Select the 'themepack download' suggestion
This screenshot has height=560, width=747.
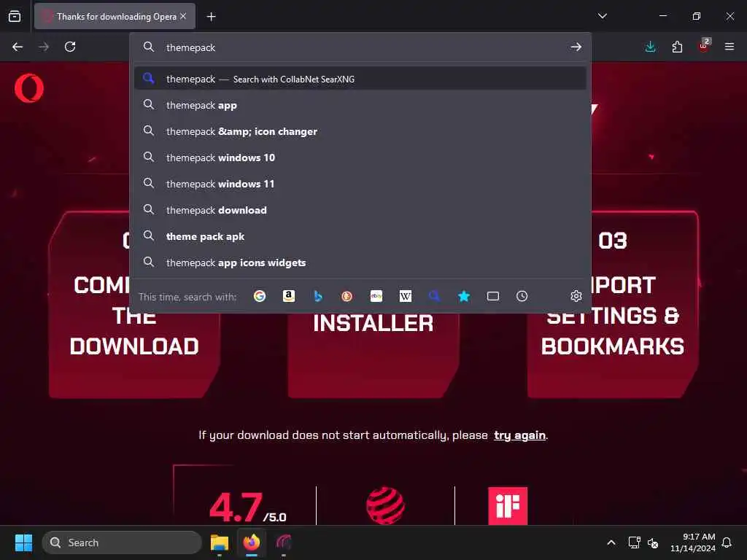pyautogui.click(x=360, y=210)
